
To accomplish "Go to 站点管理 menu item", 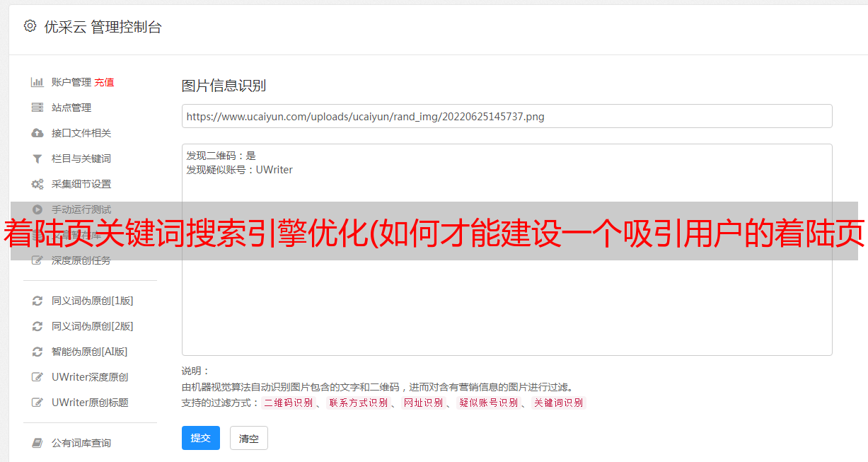I will click(71, 108).
